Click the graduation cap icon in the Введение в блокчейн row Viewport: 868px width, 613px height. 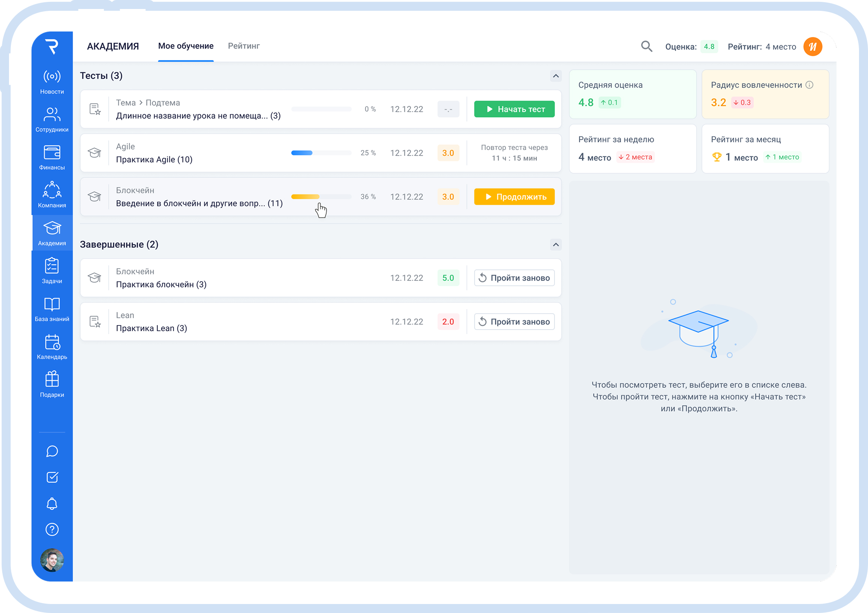coord(94,196)
